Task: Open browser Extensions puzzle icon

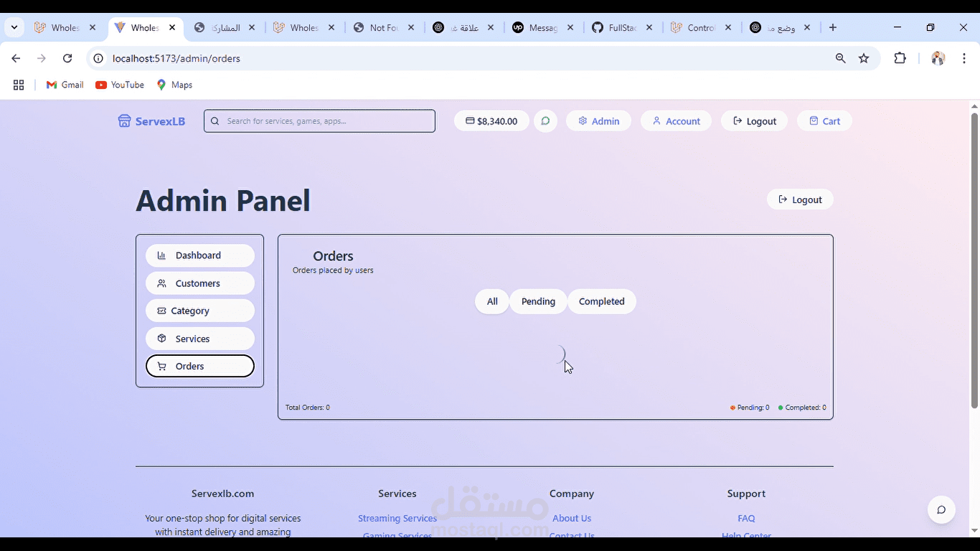Action: (x=900, y=58)
